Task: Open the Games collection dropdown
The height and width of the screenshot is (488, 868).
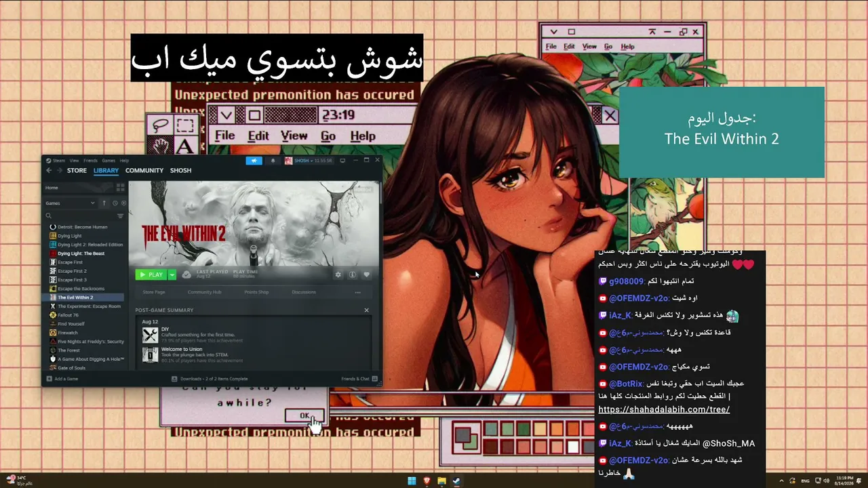Action: point(71,203)
